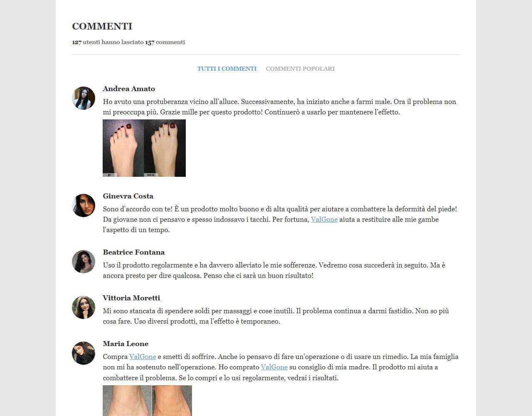Open the Commenti popolari tab

300,69
